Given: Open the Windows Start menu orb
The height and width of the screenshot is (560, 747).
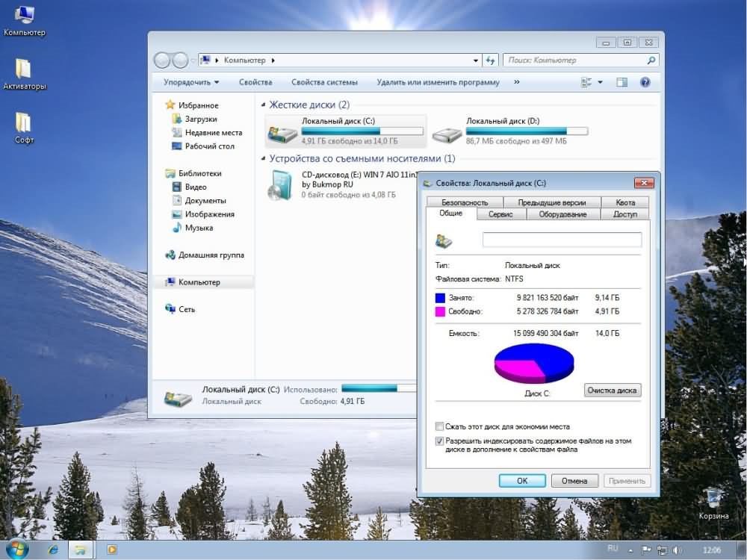Looking at the screenshot, I should pos(16,550).
